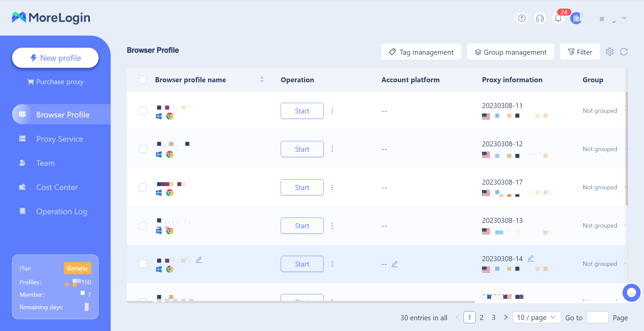
Task: Expand the user account dropdown arrow
Action: [624, 18]
